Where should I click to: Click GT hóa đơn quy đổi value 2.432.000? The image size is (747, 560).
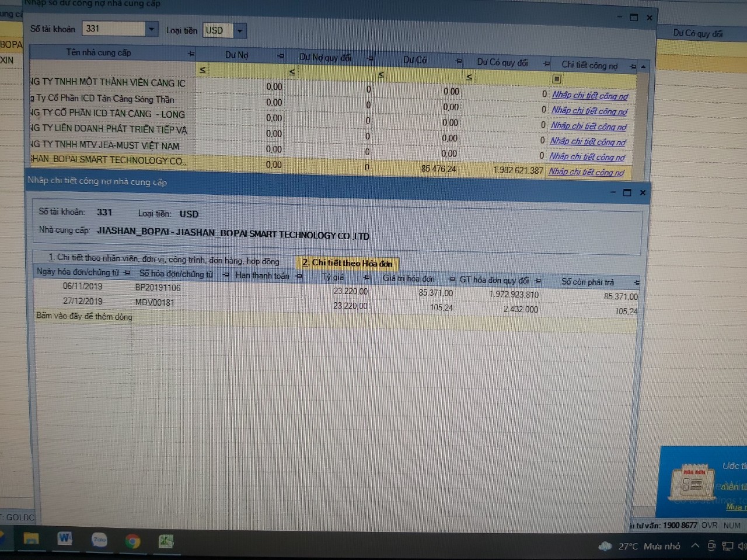pos(521,309)
